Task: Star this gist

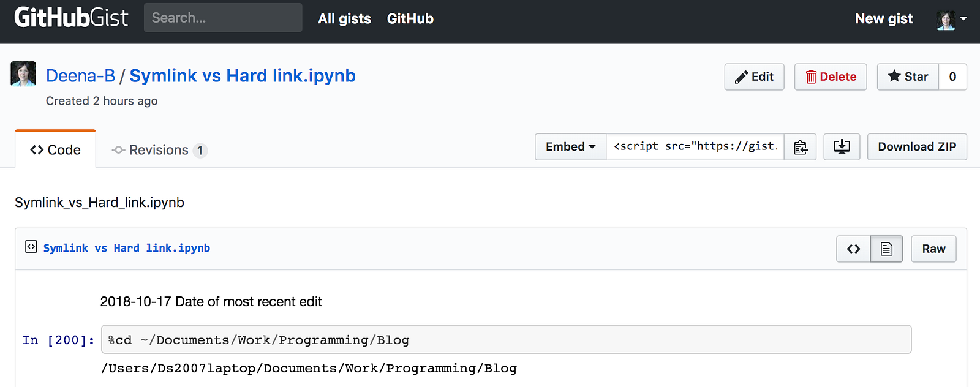Action: click(908, 77)
